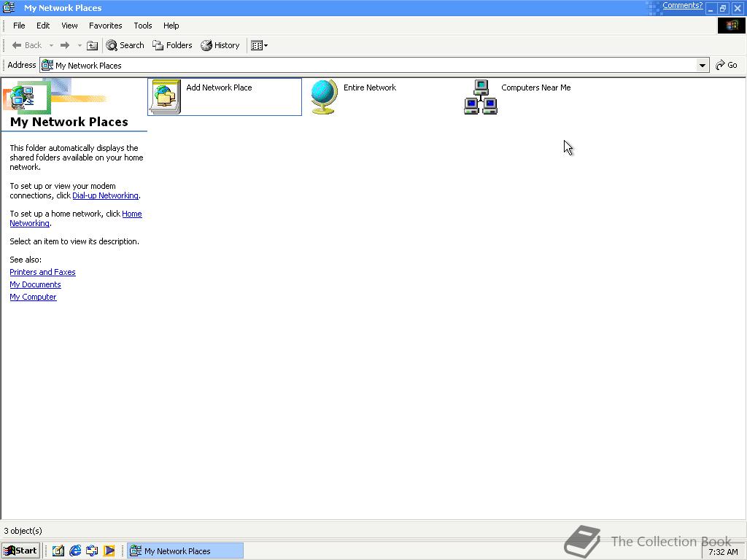Open the Tools menu
The image size is (747, 560).
coord(143,26)
